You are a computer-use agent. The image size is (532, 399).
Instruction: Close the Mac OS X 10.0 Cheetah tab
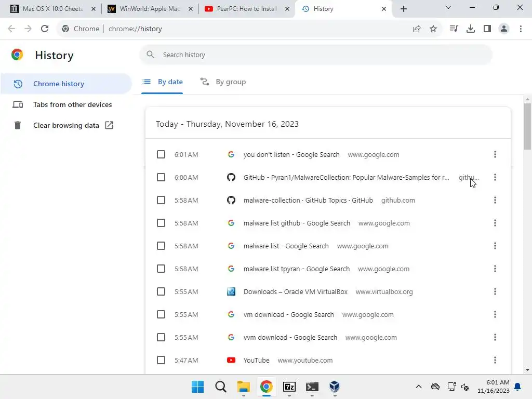94,9
